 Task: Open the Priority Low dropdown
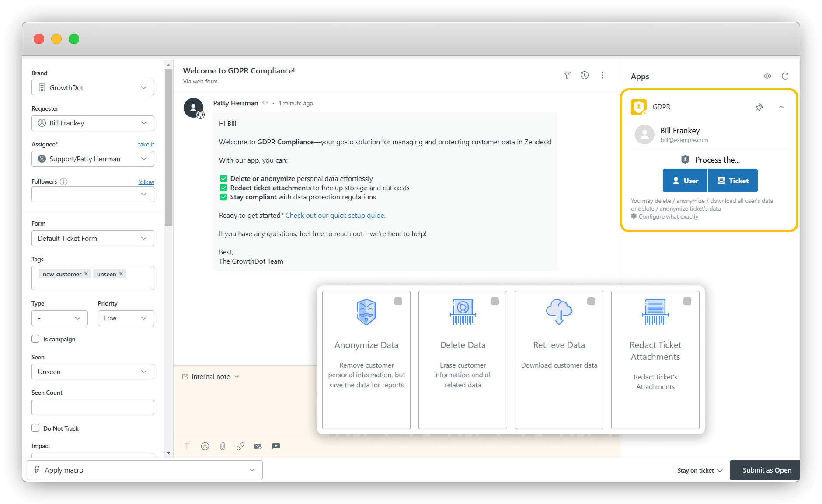126,318
